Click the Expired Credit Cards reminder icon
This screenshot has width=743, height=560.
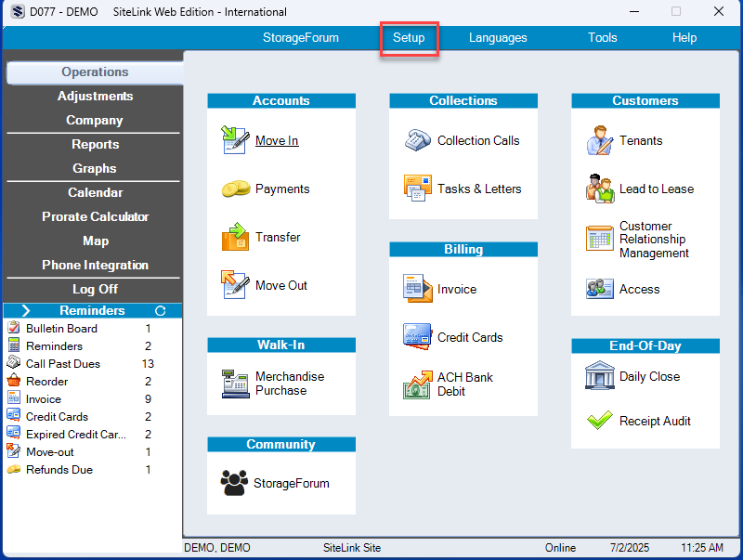click(14, 433)
